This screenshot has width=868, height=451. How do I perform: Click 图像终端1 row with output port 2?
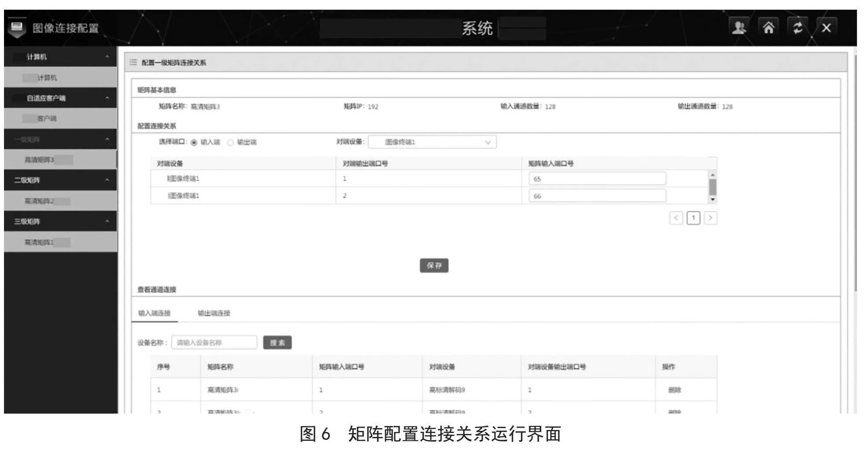(x=434, y=196)
